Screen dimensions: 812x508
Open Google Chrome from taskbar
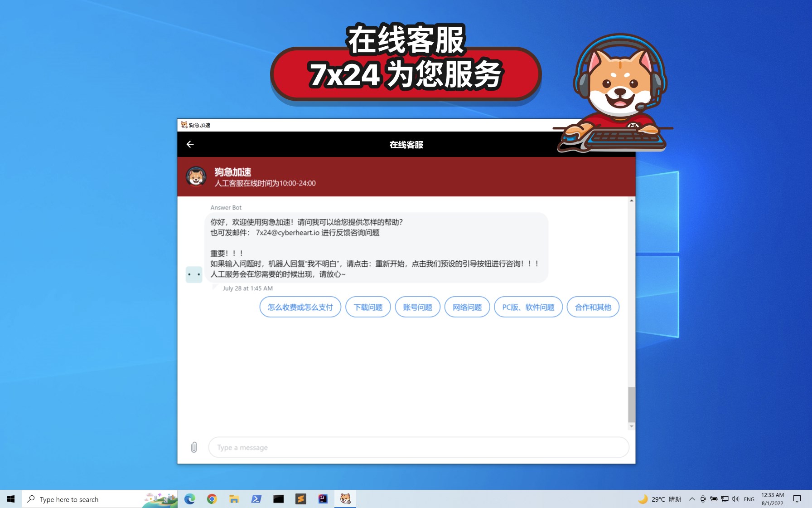point(212,499)
